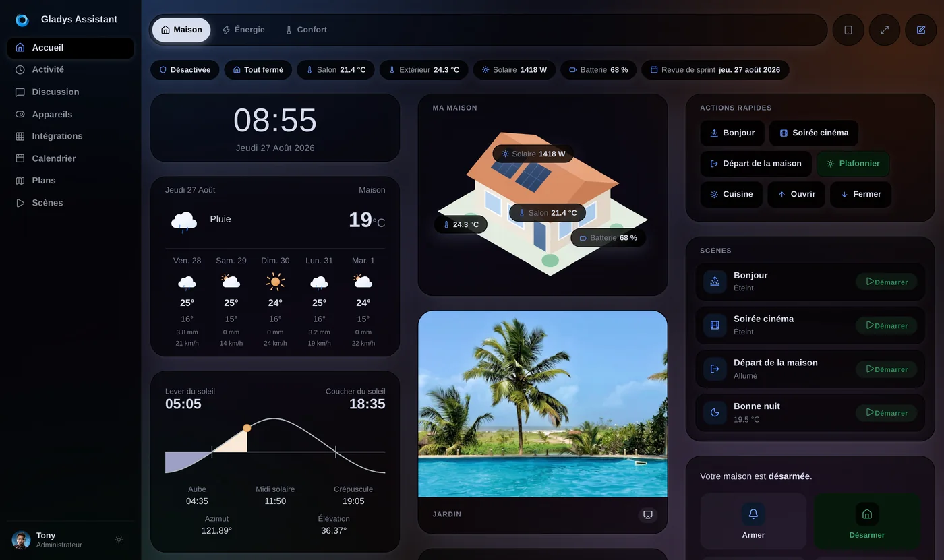Click the theme brightness icon beside Tony
Screen dimensions: 944x560
[119, 540]
